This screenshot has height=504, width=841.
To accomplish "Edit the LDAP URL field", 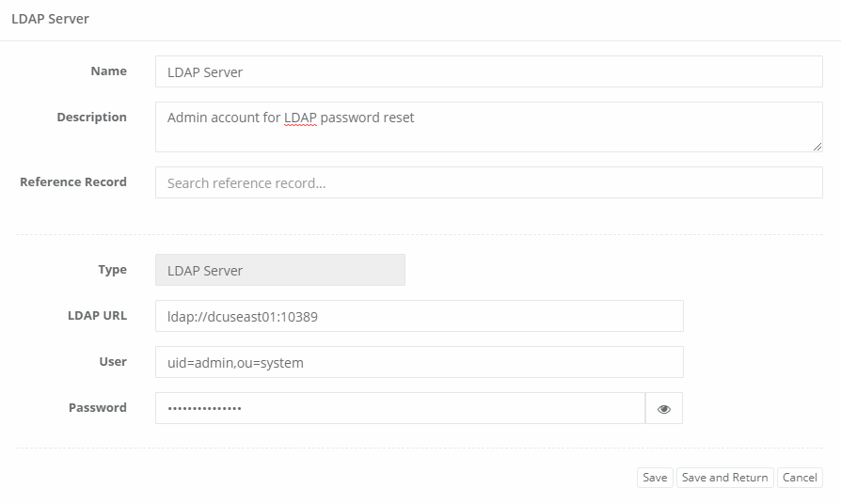I will click(x=419, y=316).
